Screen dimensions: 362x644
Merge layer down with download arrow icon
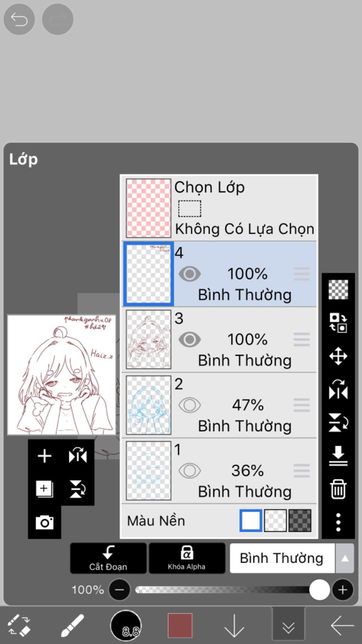(338, 456)
